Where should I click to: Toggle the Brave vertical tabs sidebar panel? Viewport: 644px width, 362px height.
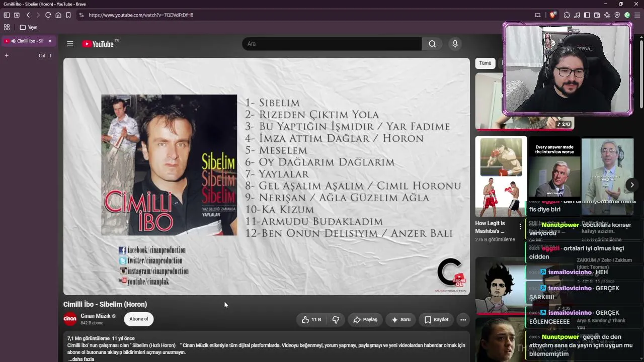7,15
